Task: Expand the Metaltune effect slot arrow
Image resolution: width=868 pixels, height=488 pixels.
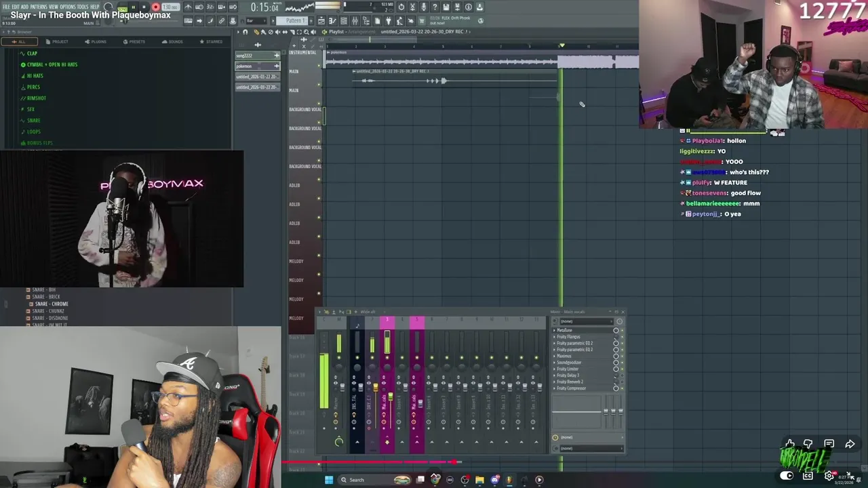Action: pos(555,330)
